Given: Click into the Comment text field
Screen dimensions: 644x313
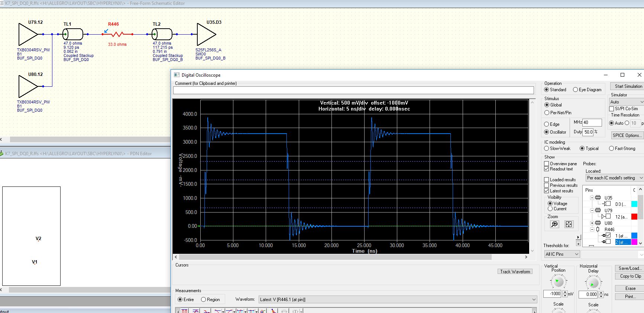Looking at the screenshot, I should (x=353, y=90).
